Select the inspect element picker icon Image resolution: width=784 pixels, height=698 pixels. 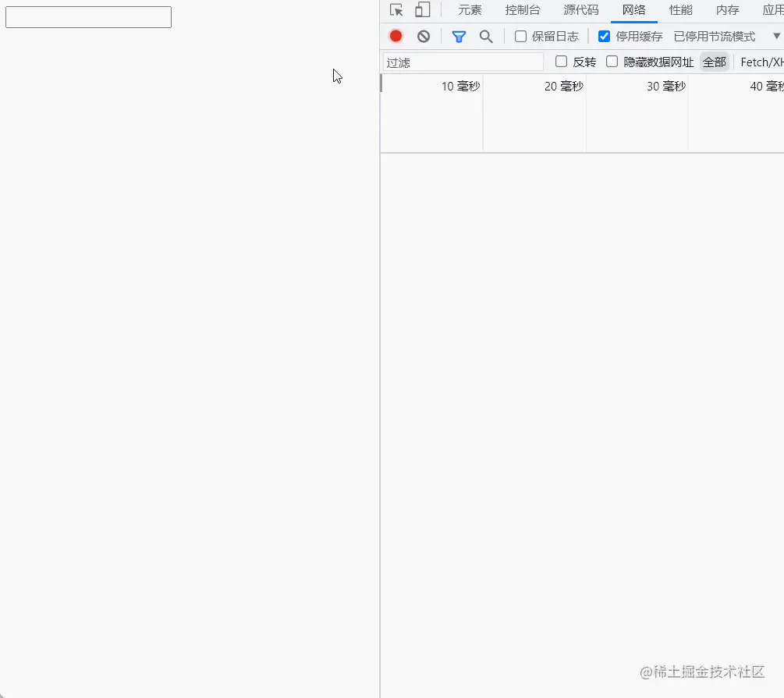coord(396,10)
